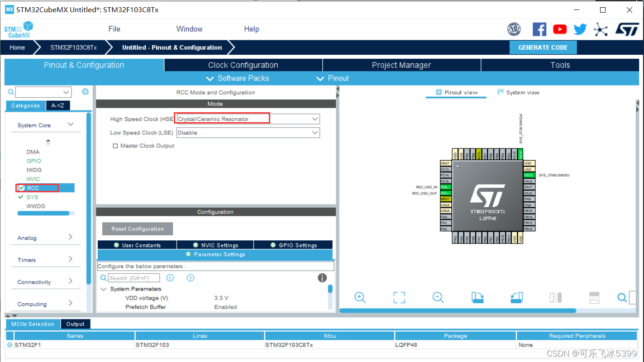Switch to the Clock Configuration tab
Screen dimensions: 644x362
point(243,65)
